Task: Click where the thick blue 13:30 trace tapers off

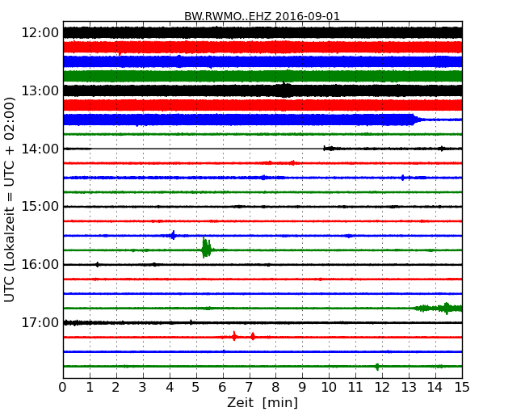Action: tap(418, 120)
